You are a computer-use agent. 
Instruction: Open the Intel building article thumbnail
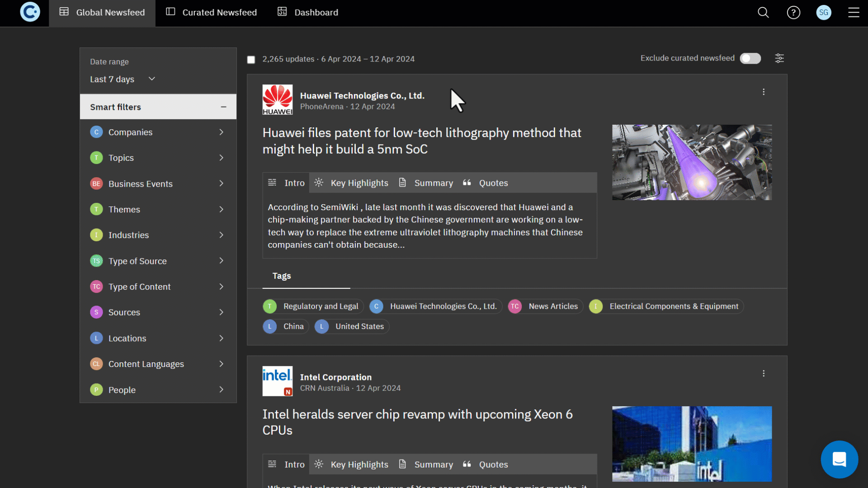[x=692, y=444]
